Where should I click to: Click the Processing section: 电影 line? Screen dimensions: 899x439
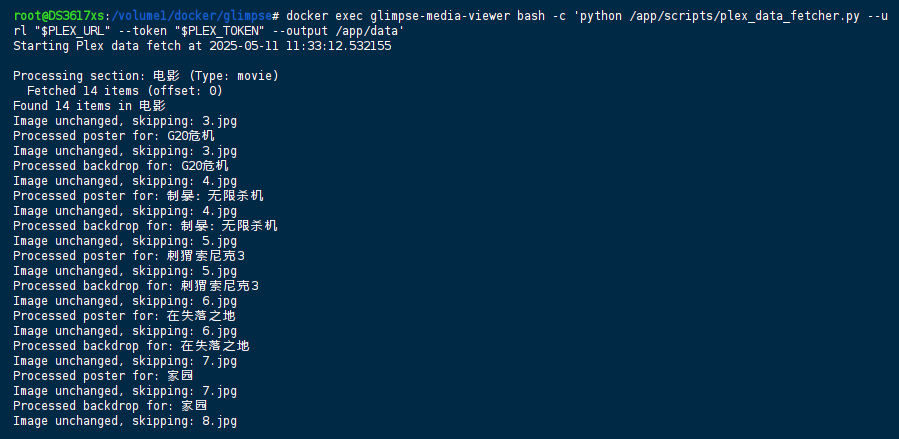146,76
